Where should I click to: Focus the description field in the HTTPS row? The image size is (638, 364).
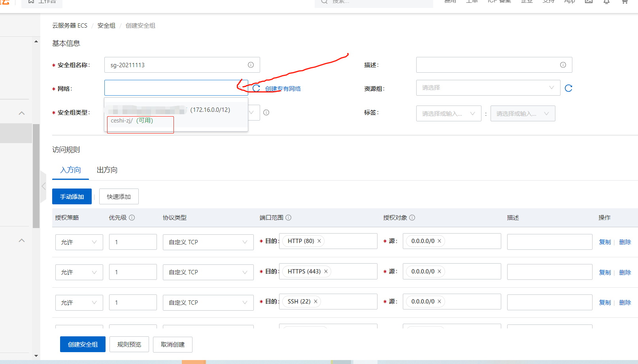pos(549,272)
